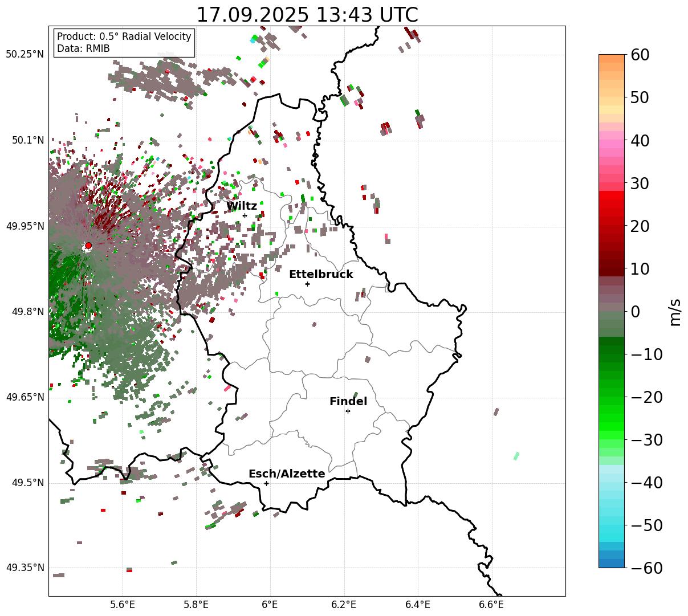Click the 0 tick on the colorbar
The width and height of the screenshot is (688, 616).
pos(636,311)
